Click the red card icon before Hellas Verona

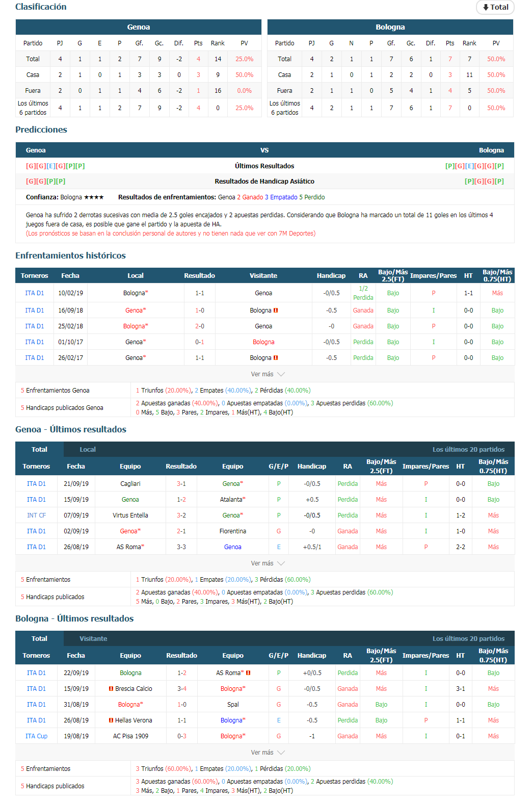pyautogui.click(x=111, y=720)
